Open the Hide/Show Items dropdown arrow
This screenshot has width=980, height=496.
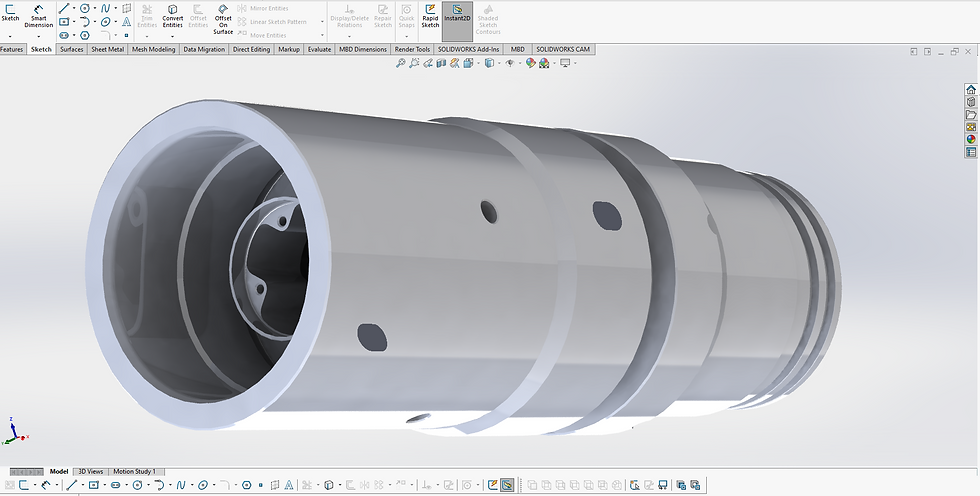[x=520, y=63]
